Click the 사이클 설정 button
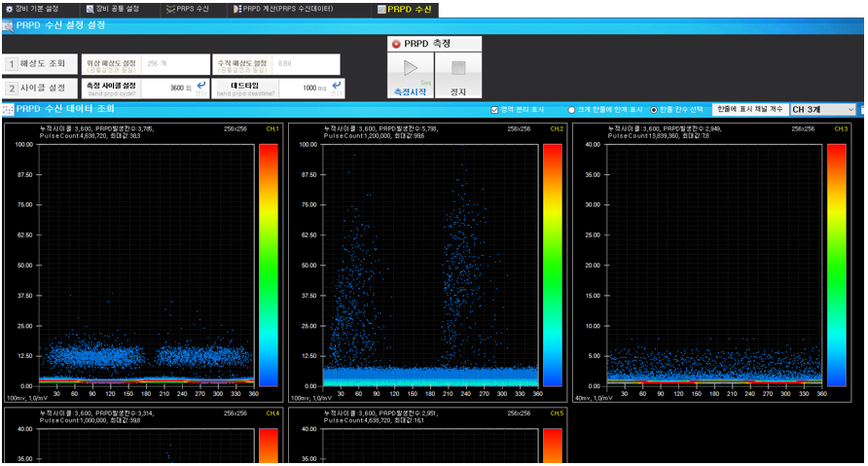Screen dimensions: 868x466 click(x=40, y=88)
